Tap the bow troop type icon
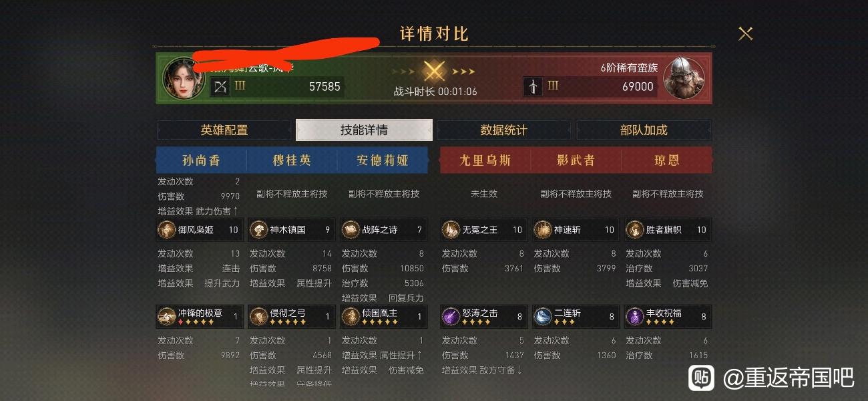 point(220,86)
